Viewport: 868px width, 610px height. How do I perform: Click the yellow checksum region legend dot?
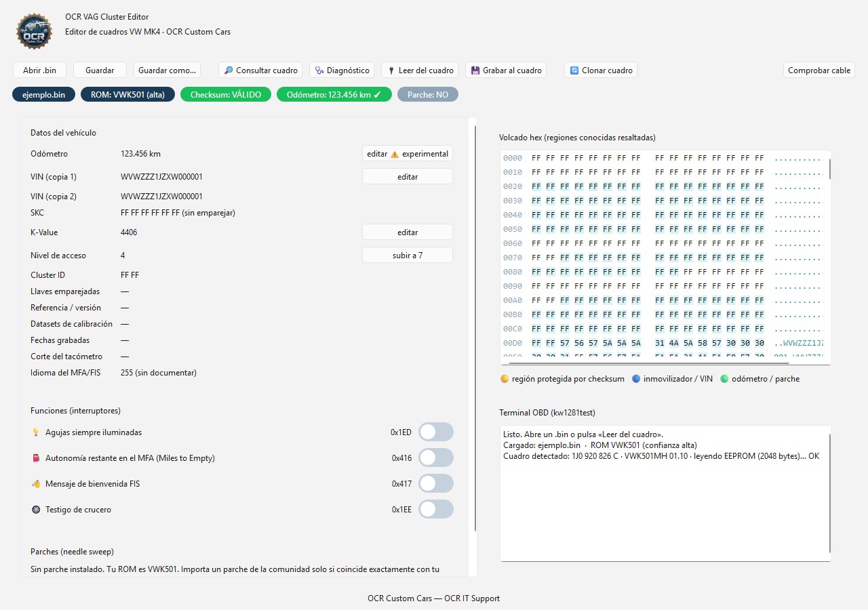point(504,379)
